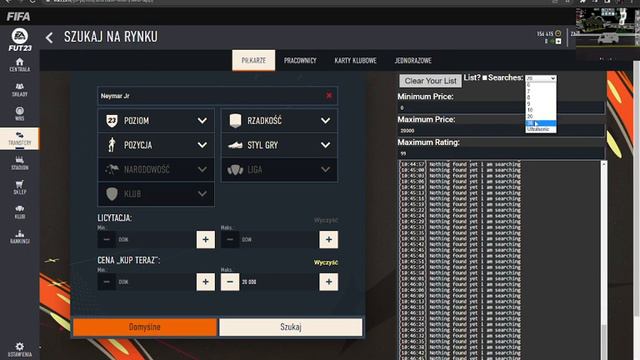Screen dimensions: 640x360
Task: Decrease the minimum bid price with the minus
Action: 107,240
